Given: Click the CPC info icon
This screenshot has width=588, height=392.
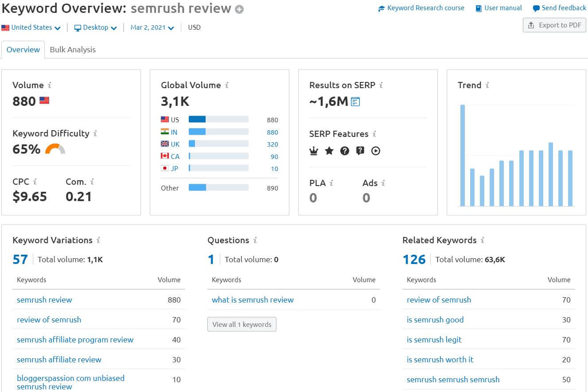Looking at the screenshot, I should pos(35,182).
